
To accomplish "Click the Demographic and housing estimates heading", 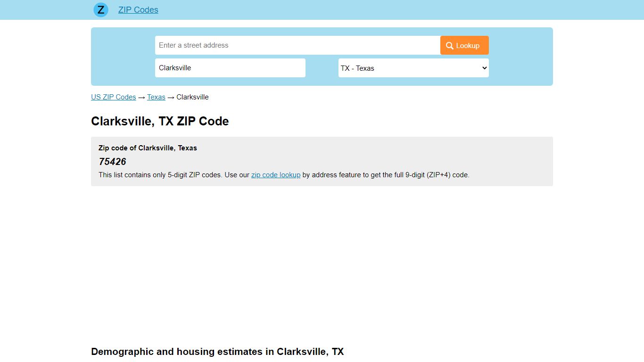I will pos(217,352).
